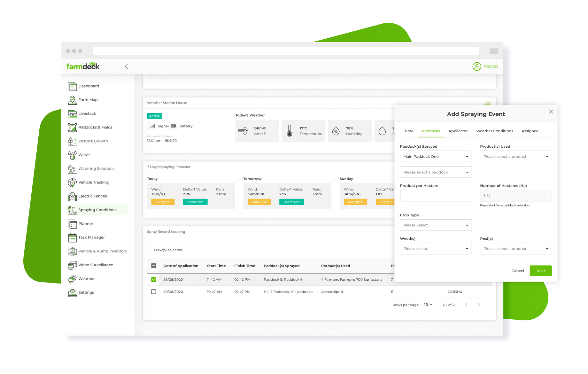This screenshot has height=374, width=588.
Task: Select the Water droplets icon
Action: (72, 155)
